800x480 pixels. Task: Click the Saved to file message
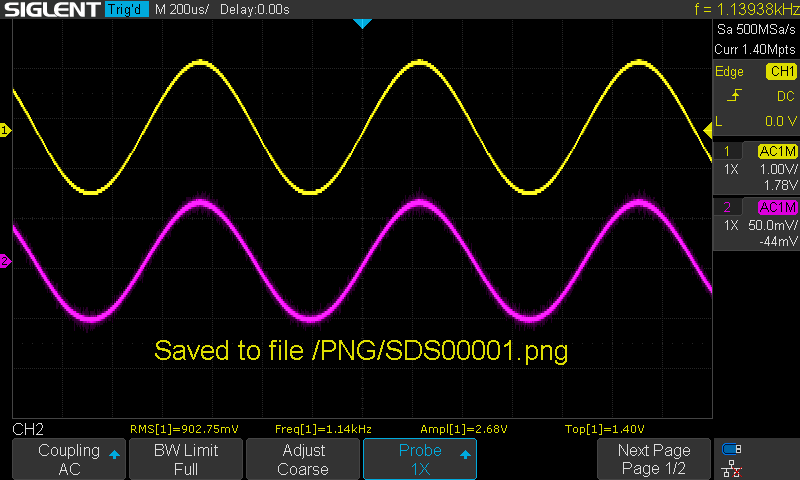361,350
